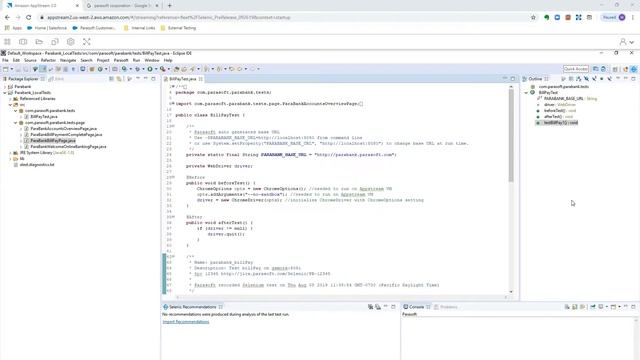640x360 pixels.
Task: Expand the Referenced Libraries node
Action: 11,98
